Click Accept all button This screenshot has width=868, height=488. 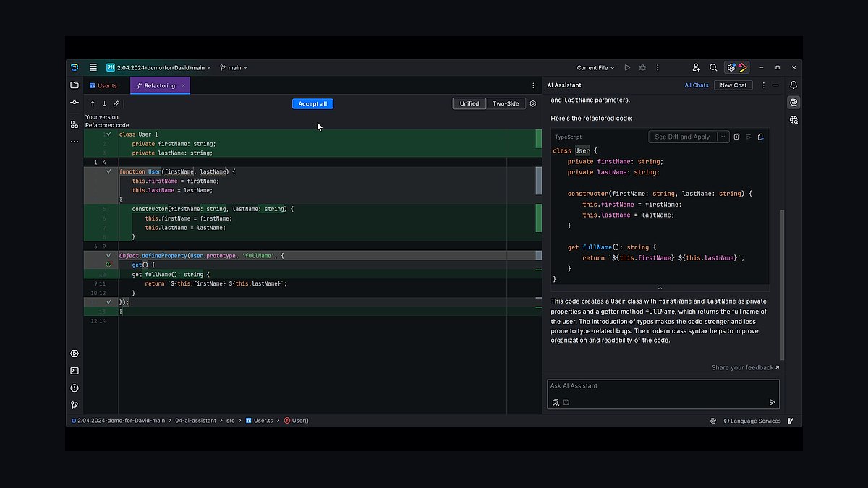coord(313,103)
